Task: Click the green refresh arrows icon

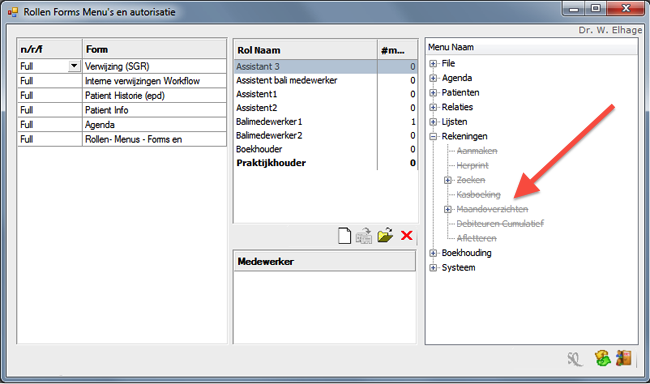Action: point(602,358)
